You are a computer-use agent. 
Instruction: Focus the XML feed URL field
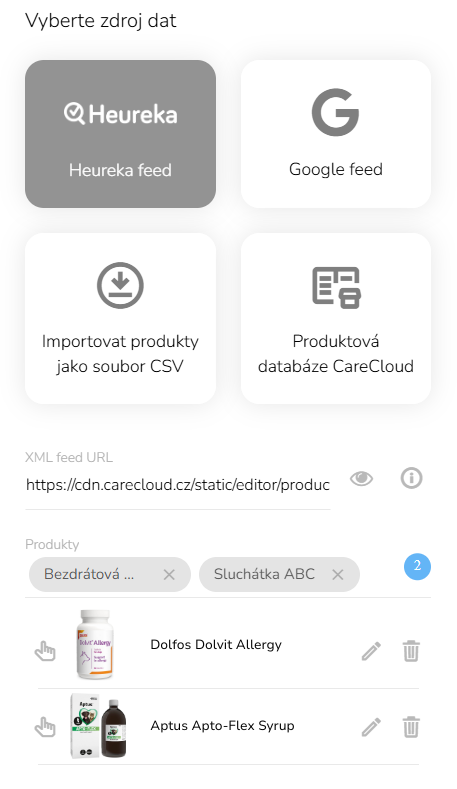[x=178, y=485]
